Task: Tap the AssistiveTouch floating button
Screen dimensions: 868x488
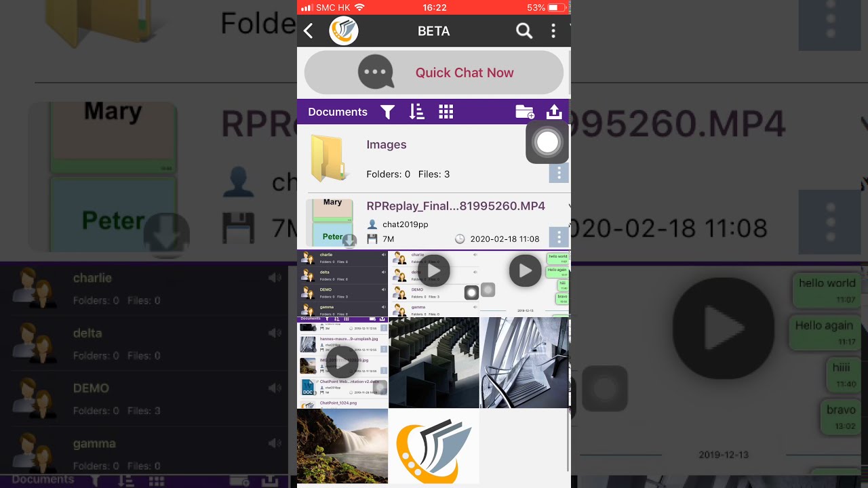Action: (547, 142)
